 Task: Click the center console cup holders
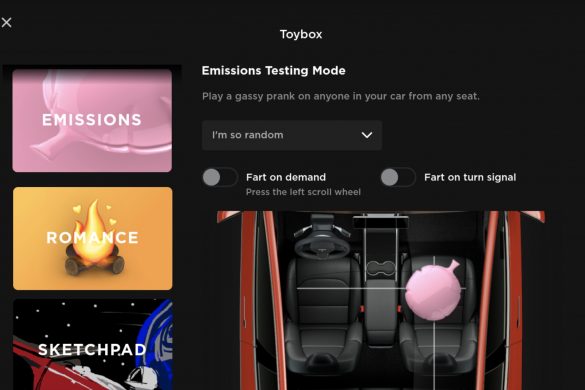click(381, 268)
